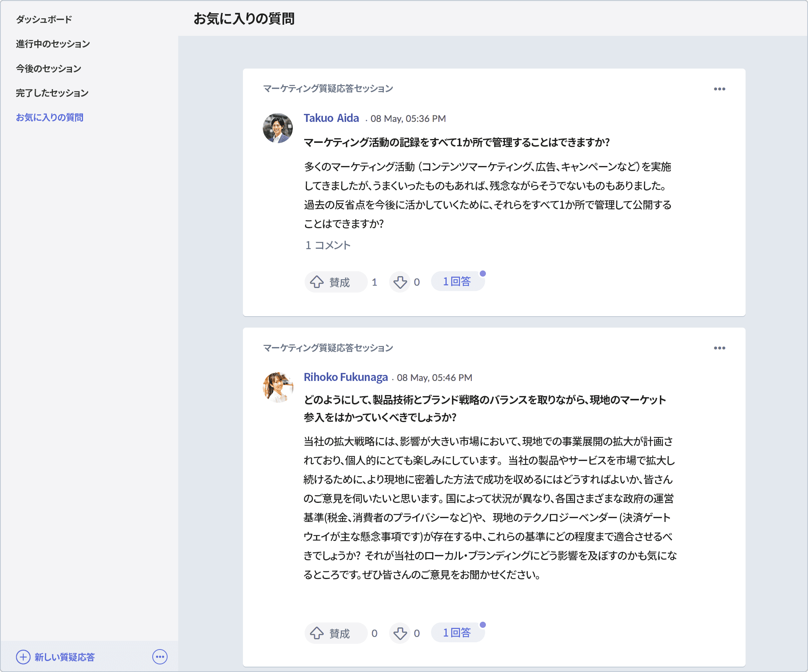Open the options menu on Takuo's question card
Screen dimensions: 808x672
coord(720,89)
